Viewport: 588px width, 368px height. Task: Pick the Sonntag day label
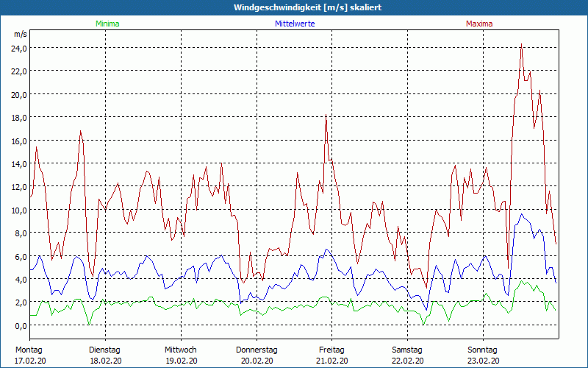coord(483,350)
